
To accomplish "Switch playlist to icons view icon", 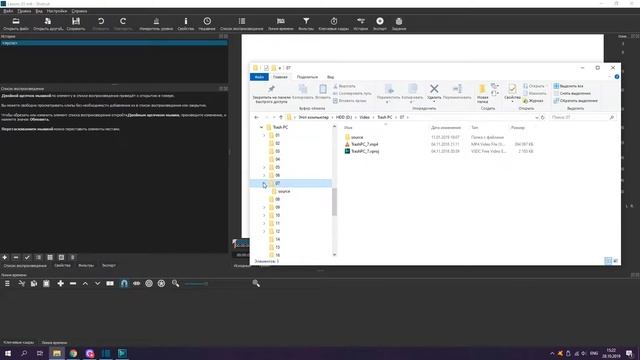I will tap(61, 258).
